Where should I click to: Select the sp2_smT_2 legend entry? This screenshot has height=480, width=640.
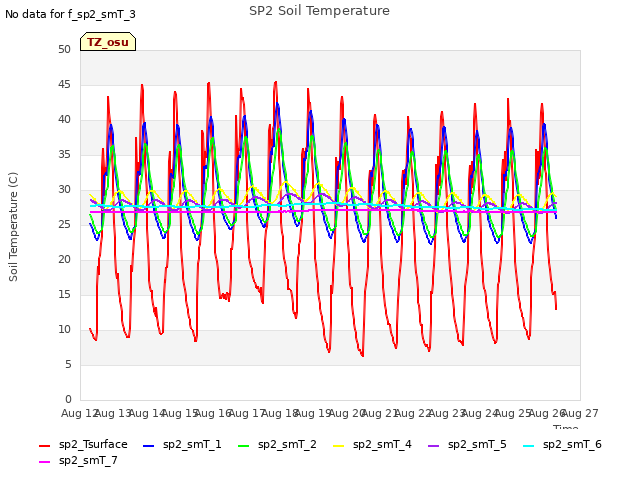click(277, 444)
